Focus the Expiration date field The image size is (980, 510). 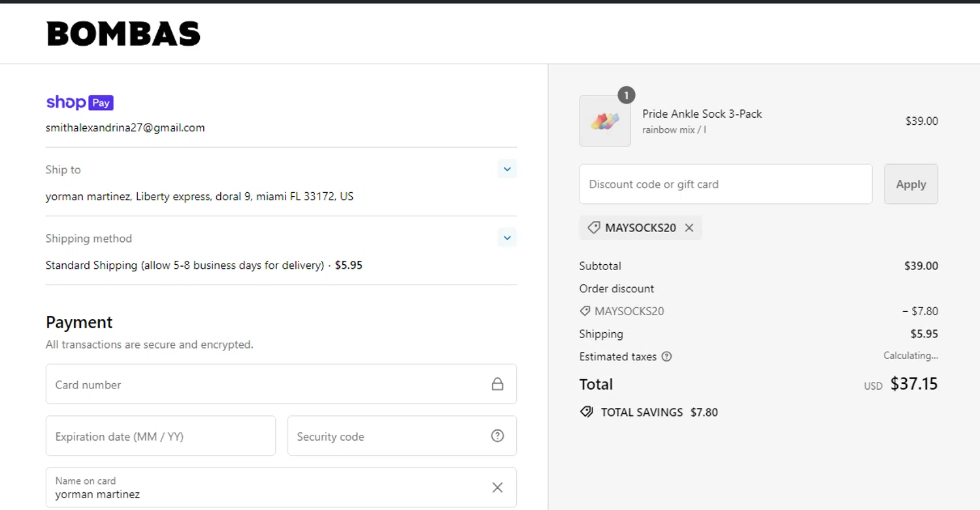[161, 436]
